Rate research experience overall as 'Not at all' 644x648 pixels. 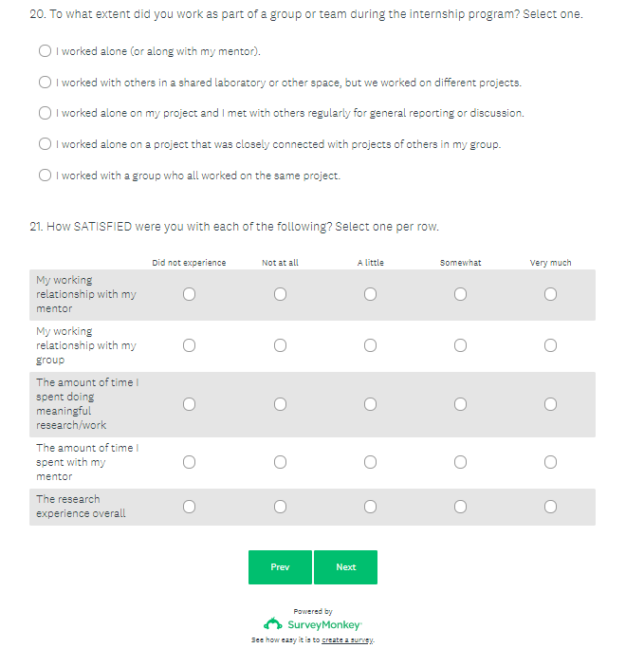pyautogui.click(x=280, y=507)
